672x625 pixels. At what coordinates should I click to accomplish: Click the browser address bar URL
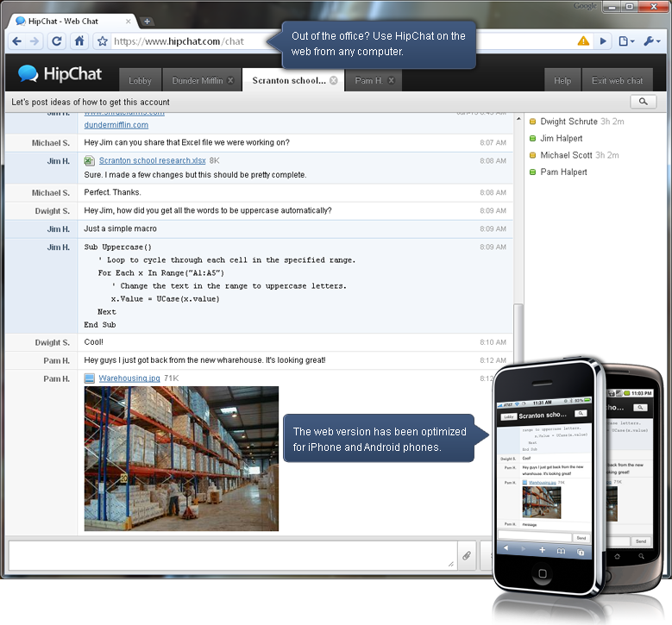click(x=179, y=41)
